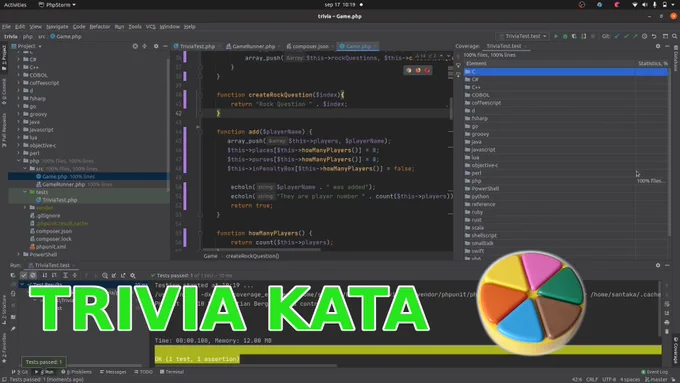The image size is (680, 383).
Task: Open Run panel settings gear
Action: pyautogui.click(x=658, y=265)
